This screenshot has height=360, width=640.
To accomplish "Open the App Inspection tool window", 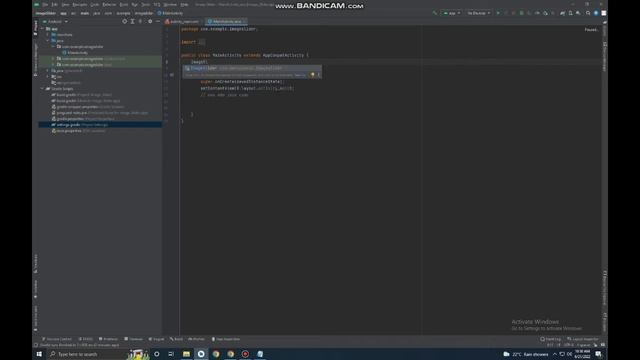I will [226, 339].
